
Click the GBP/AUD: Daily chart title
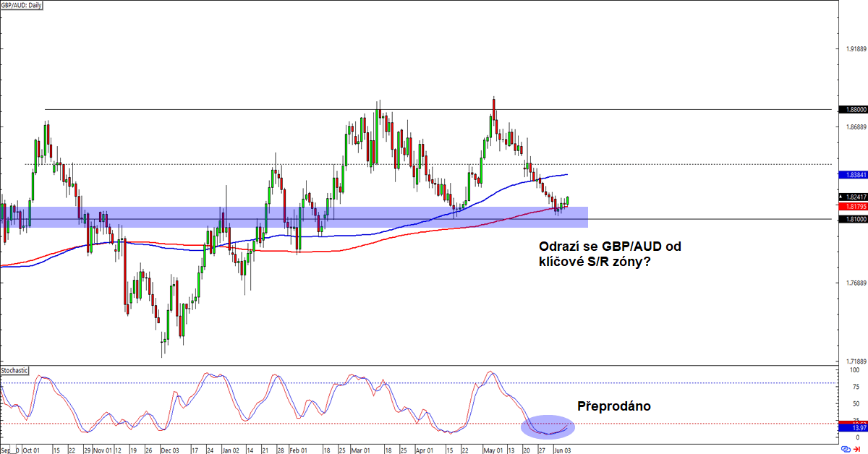tap(22, 4)
